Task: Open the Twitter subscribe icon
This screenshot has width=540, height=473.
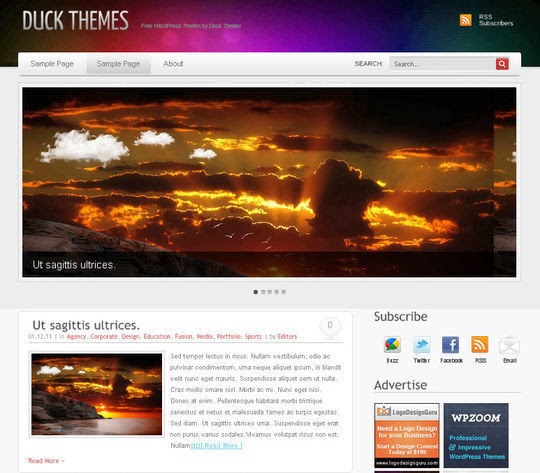Action: coord(422,345)
